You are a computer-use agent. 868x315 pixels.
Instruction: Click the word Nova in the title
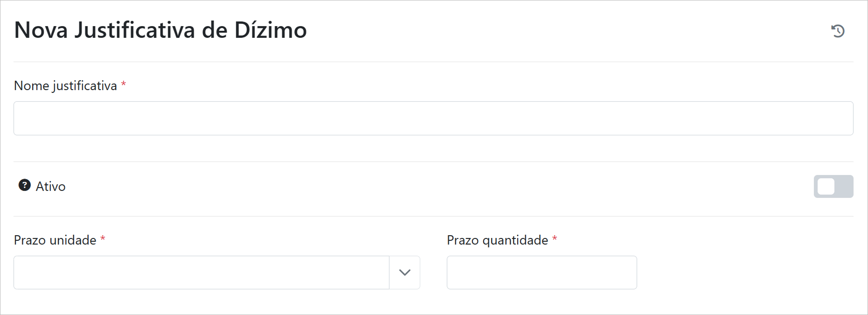(x=41, y=30)
